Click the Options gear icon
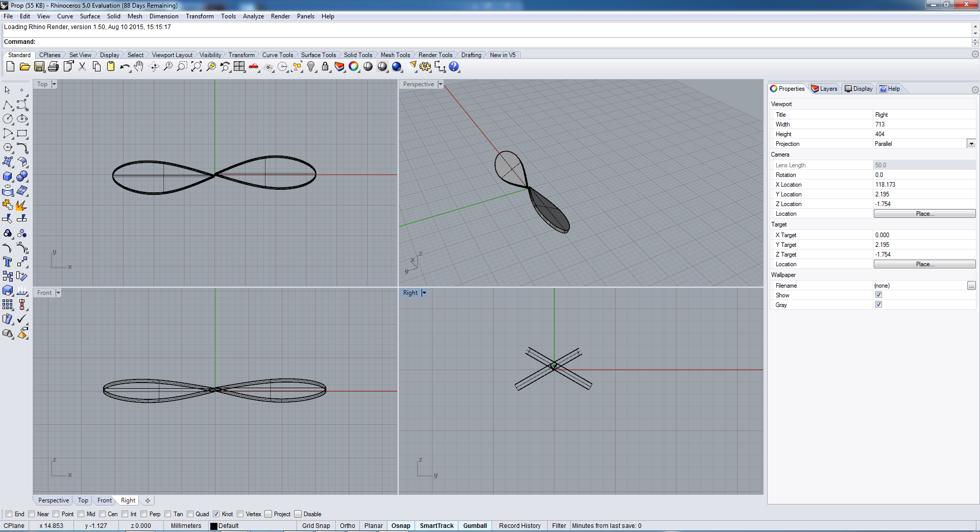The image size is (980, 532). [425, 67]
